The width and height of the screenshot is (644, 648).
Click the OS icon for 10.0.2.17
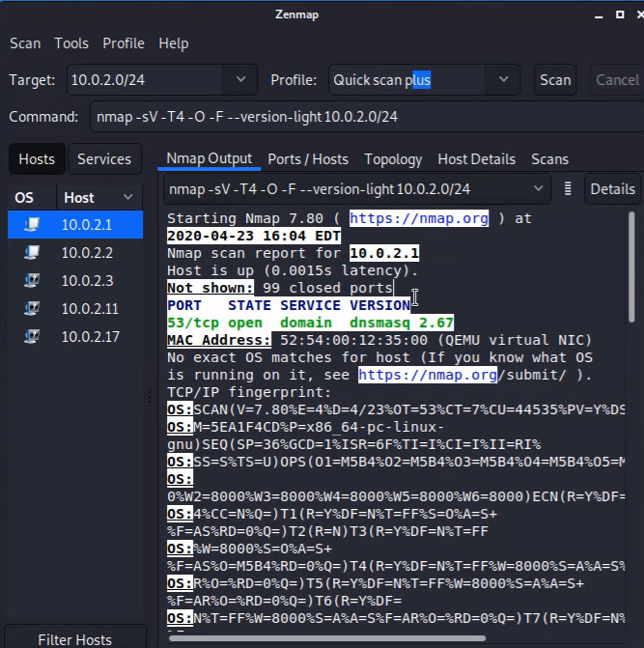(x=32, y=337)
